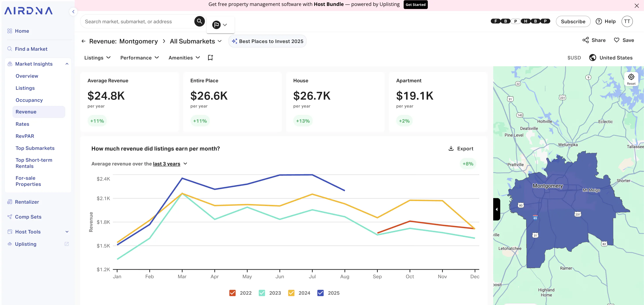Click the Average Revenue $24.8K card
This screenshot has width=644, height=305.
[x=129, y=102]
